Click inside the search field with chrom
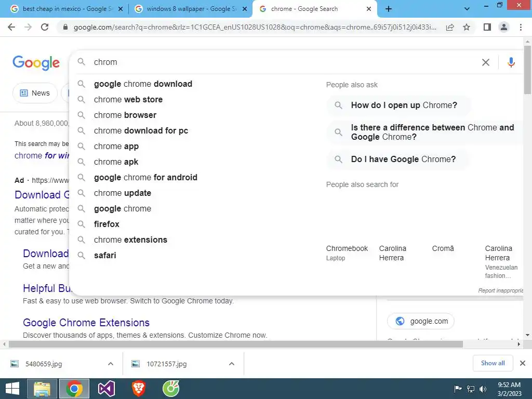The image size is (532, 399). (282, 62)
